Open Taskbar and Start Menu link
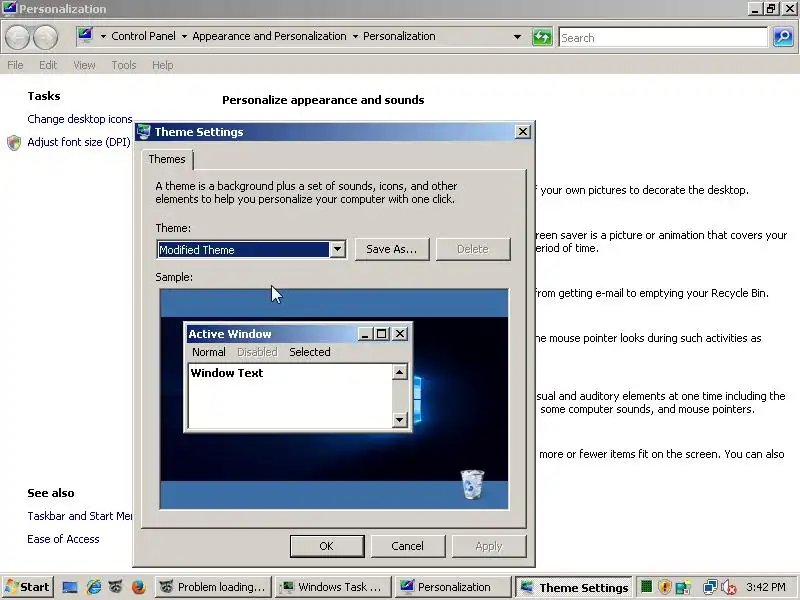The image size is (800, 600). tap(80, 516)
